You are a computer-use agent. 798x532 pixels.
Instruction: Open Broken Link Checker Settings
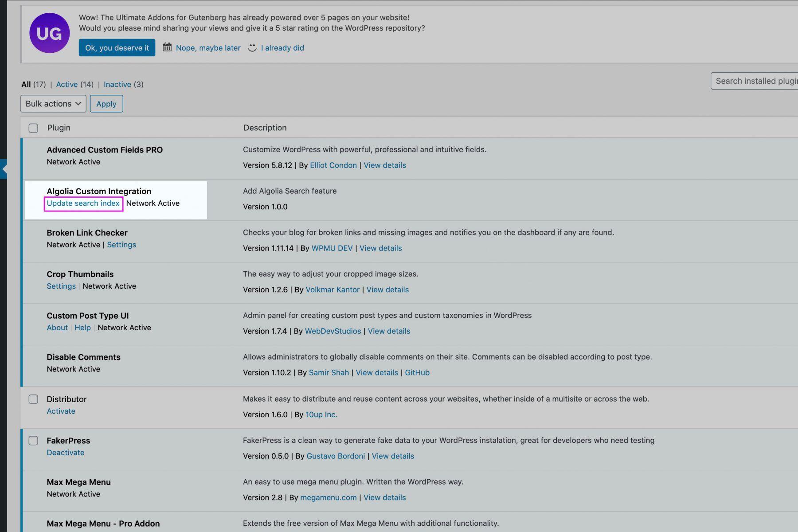[121, 245]
